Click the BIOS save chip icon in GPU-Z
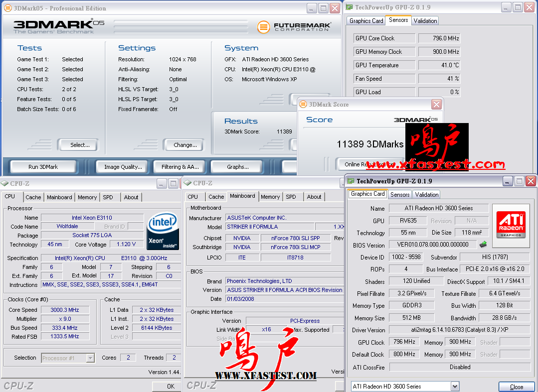This screenshot has width=538, height=392. coord(483,244)
